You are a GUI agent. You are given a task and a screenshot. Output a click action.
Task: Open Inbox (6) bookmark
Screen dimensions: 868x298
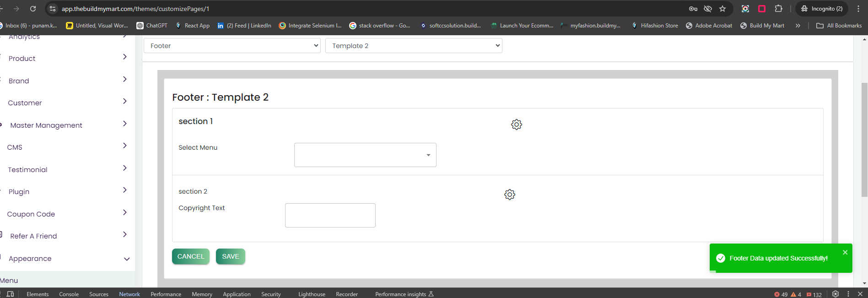click(x=28, y=26)
